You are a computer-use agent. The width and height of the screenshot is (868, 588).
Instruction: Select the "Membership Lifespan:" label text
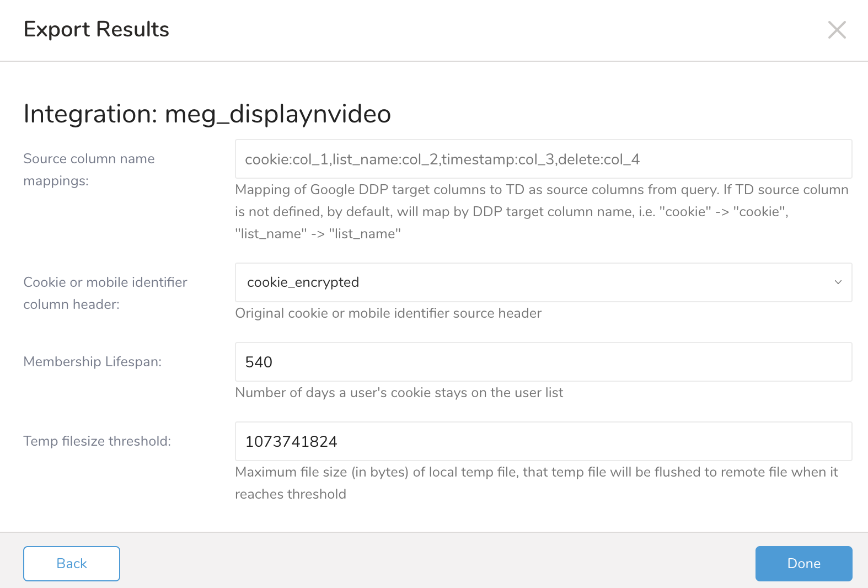tap(92, 362)
